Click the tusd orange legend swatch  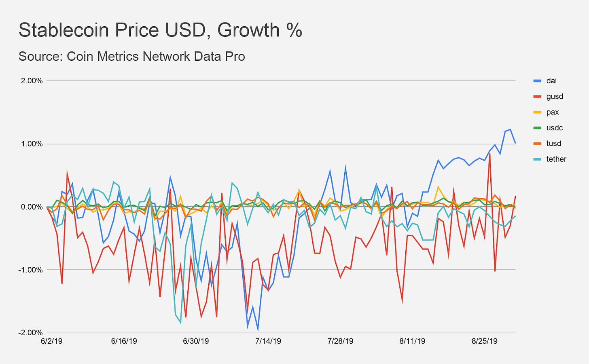pos(538,144)
